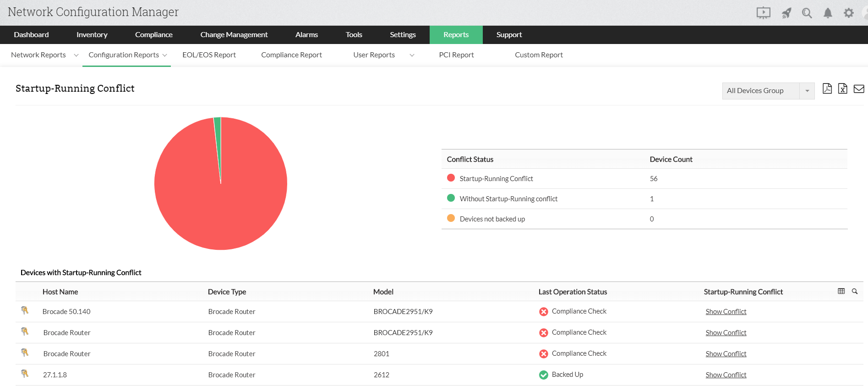
Task: Open the notifications bell icon
Action: 828,13
